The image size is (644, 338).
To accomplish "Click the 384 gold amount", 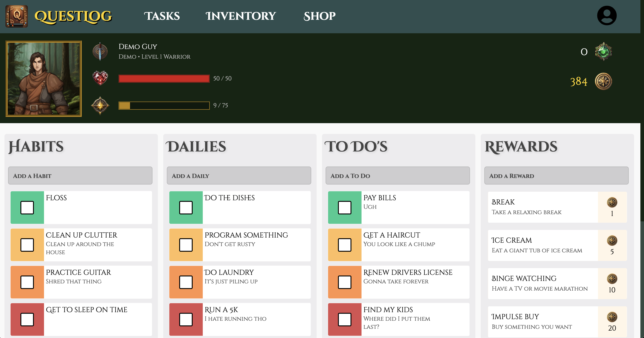I will [579, 82].
